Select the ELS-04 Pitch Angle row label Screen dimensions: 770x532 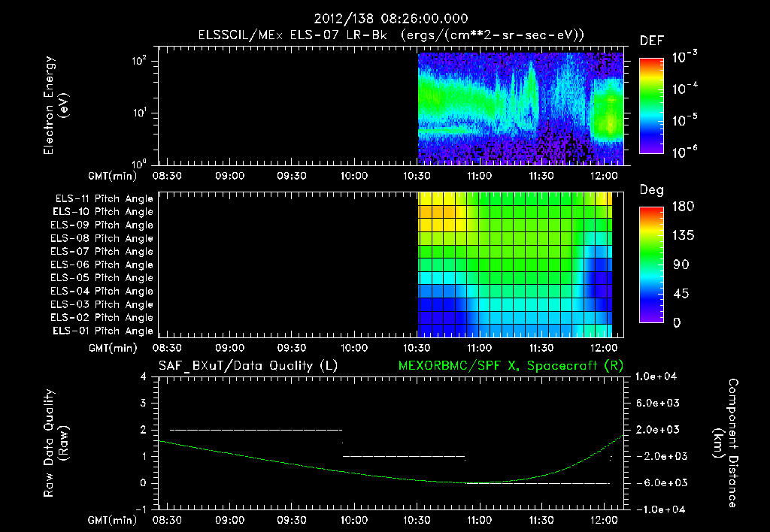click(102, 291)
